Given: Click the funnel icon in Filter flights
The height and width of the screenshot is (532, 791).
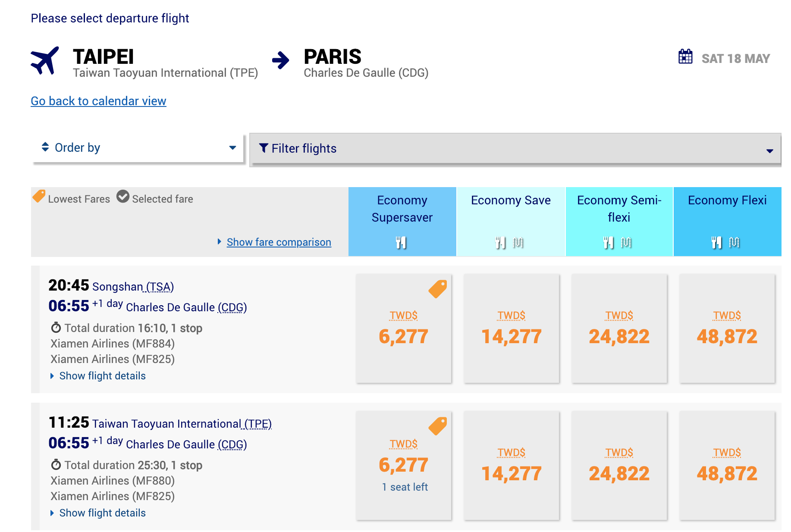Looking at the screenshot, I should pyautogui.click(x=264, y=148).
